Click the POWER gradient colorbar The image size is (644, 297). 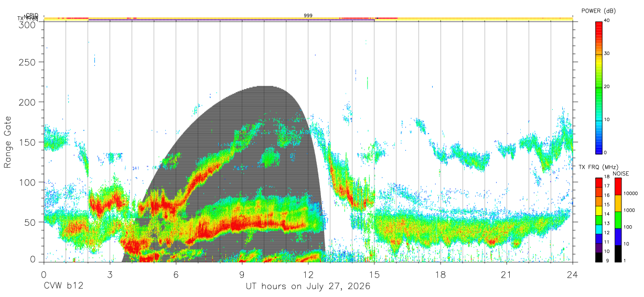pos(599,87)
